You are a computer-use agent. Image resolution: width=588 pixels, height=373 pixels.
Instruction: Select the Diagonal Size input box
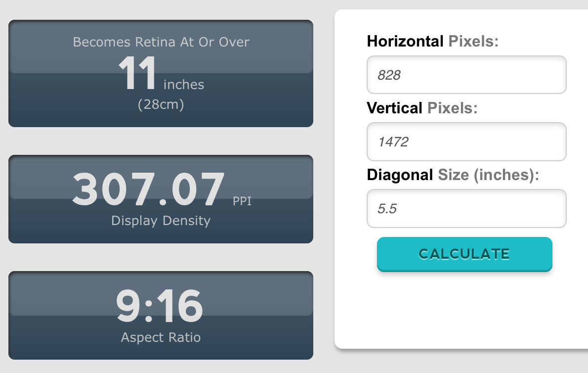(466, 209)
